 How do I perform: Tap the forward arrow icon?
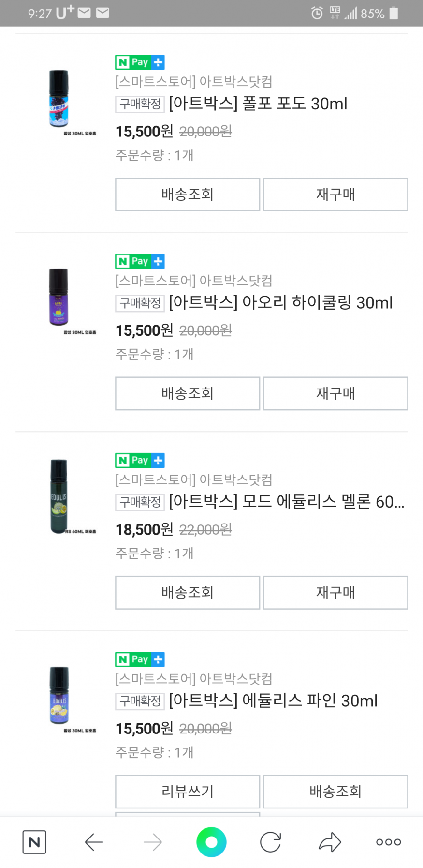click(153, 842)
